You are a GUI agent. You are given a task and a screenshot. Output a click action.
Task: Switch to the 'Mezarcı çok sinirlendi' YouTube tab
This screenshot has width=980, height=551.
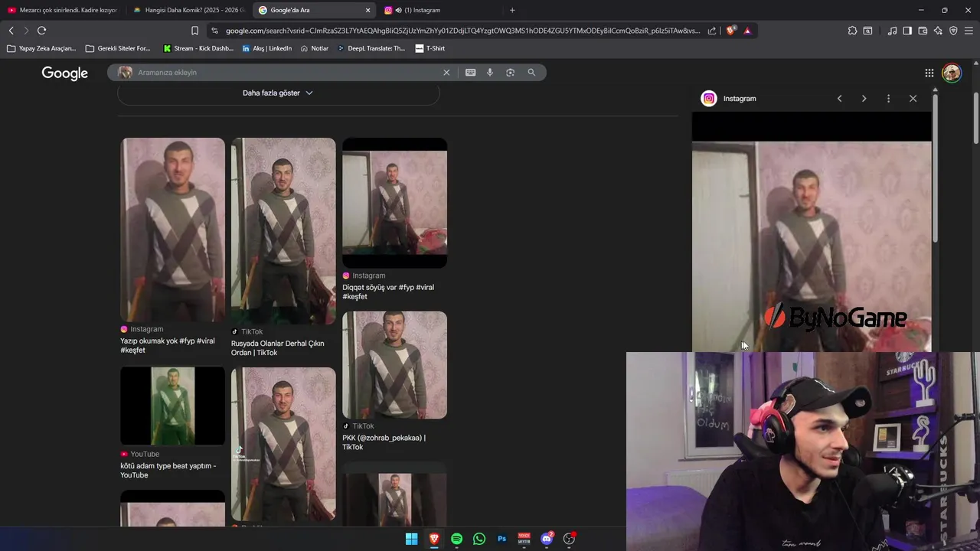click(62, 10)
